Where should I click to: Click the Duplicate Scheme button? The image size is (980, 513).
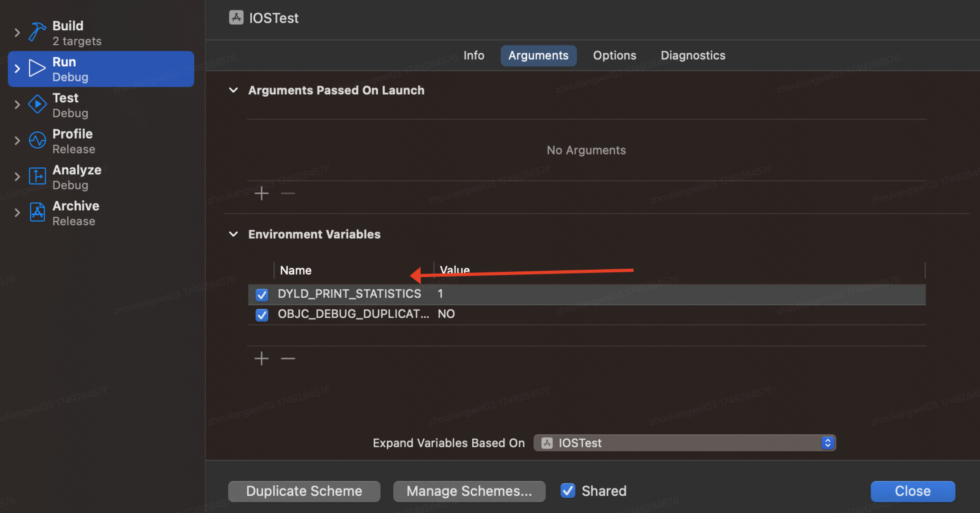[304, 491]
